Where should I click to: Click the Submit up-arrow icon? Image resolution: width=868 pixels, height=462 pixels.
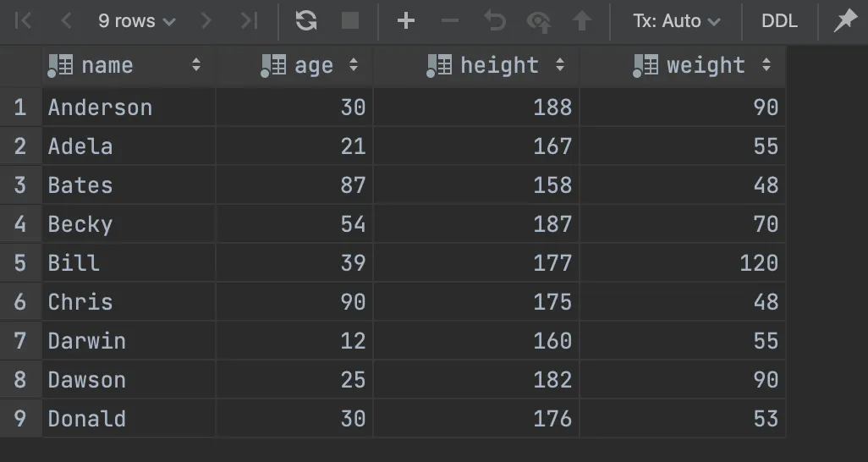coord(582,21)
